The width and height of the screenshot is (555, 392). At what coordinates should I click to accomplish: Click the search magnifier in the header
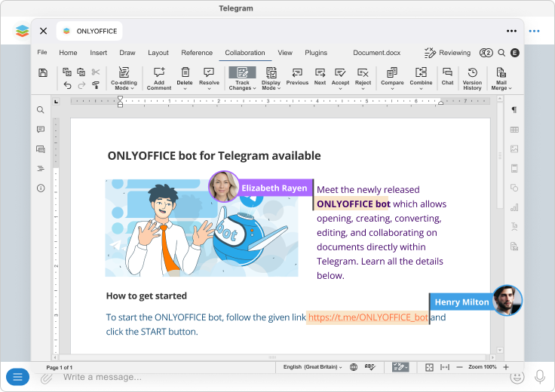[501, 53]
